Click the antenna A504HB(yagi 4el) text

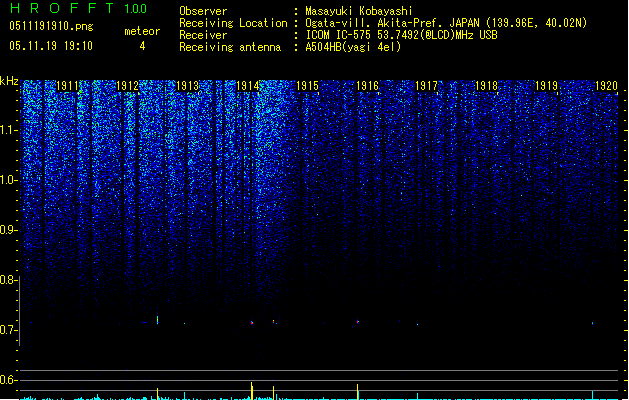pyautogui.click(x=353, y=47)
